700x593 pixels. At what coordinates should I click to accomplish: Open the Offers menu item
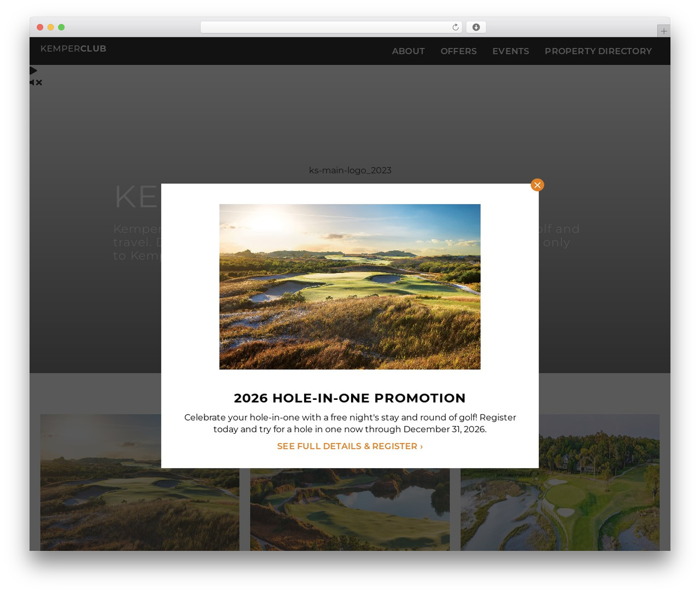point(458,51)
